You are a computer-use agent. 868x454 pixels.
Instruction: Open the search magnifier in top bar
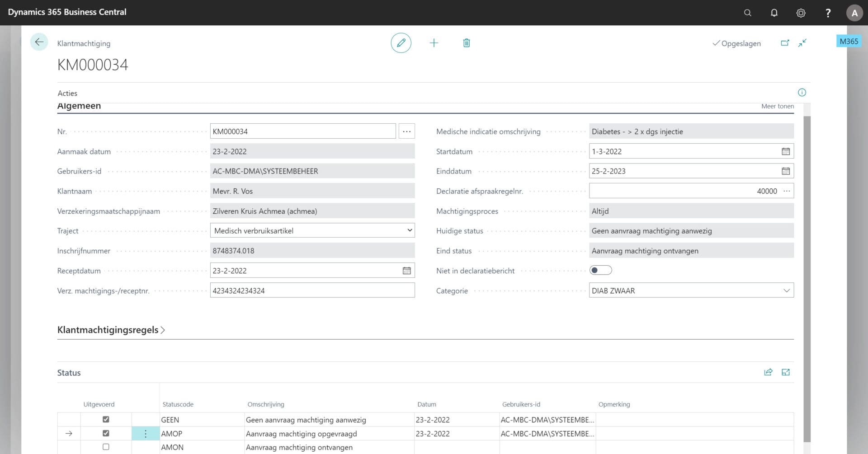[748, 13]
